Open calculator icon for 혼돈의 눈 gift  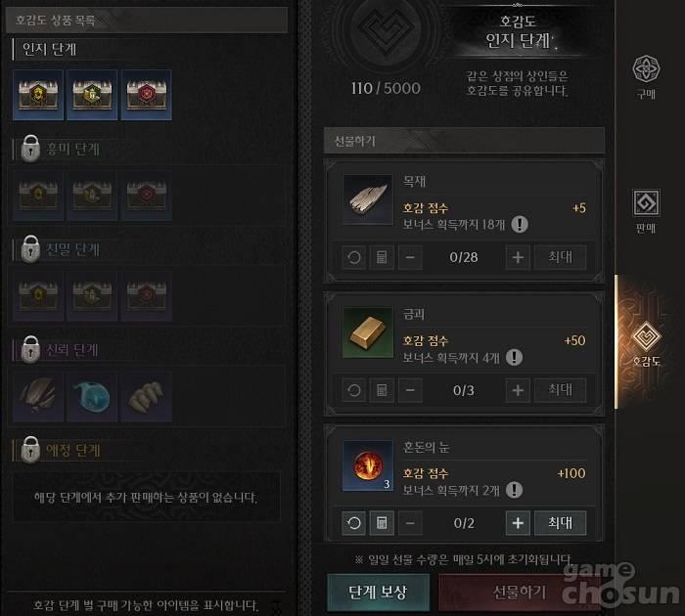point(382,522)
